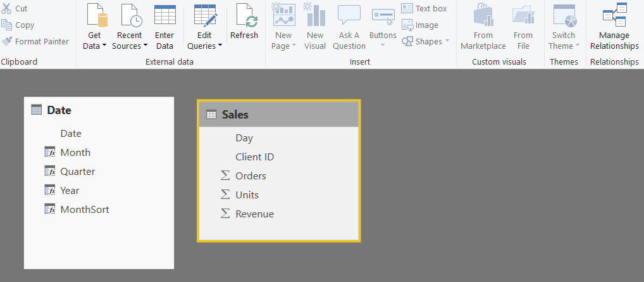This screenshot has width=644, height=282.
Task: Open the From Marketplace custom visuals icon
Action: pyautogui.click(x=483, y=15)
